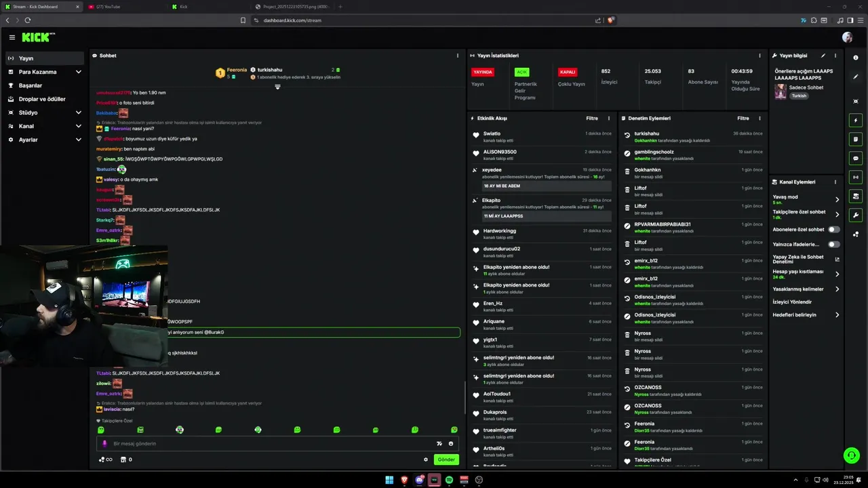This screenshot has height=488, width=868.
Task: Toggle Yalnızca ifadelerle switch
Action: (833, 244)
